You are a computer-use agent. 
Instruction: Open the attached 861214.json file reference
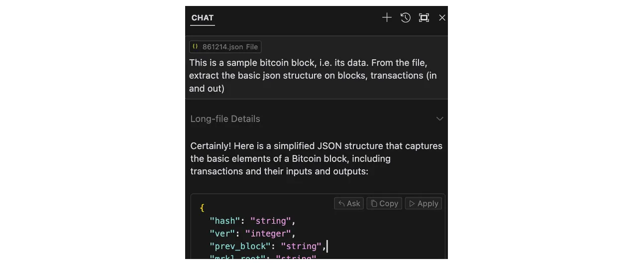(225, 47)
